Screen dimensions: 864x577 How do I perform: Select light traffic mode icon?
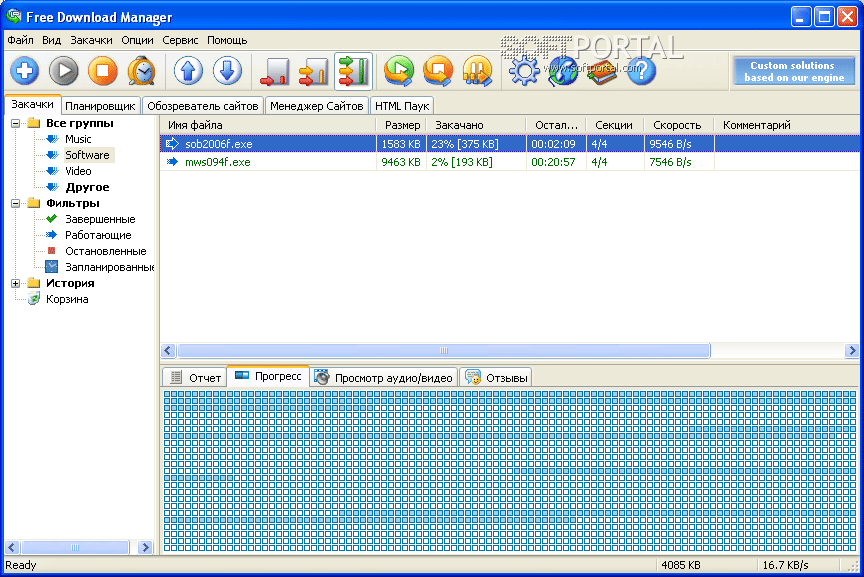click(x=274, y=72)
